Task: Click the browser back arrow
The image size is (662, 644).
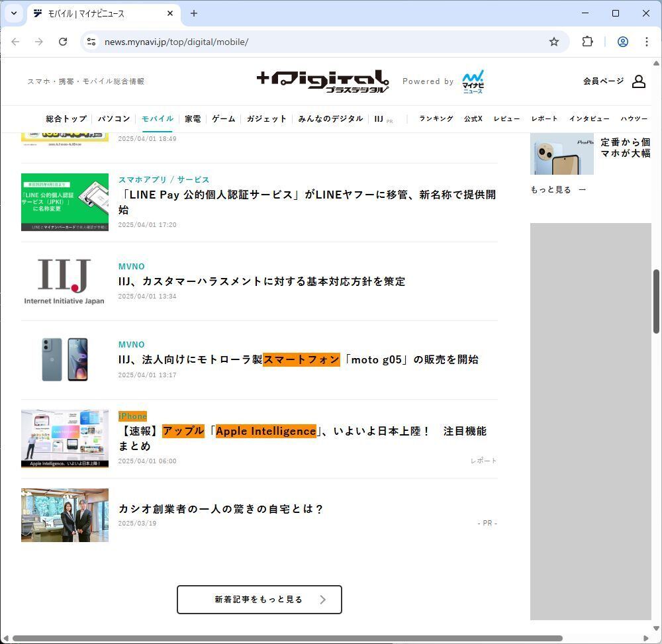Action: [x=16, y=42]
